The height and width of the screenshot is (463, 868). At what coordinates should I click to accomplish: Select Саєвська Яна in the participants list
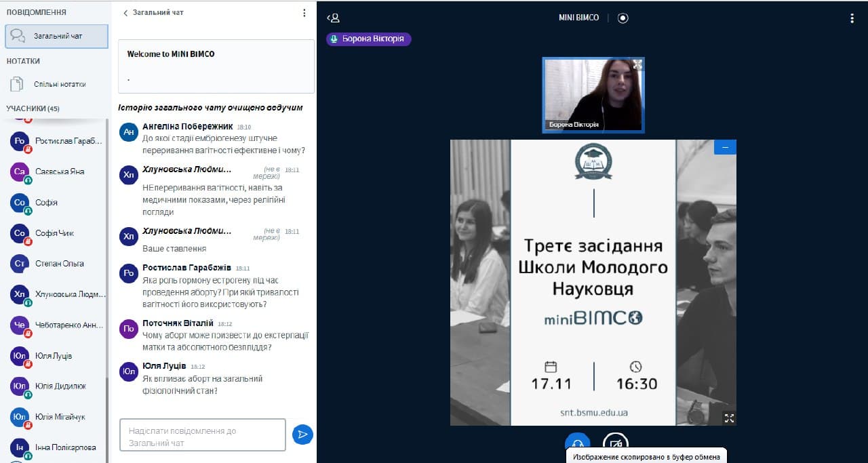[x=57, y=172]
